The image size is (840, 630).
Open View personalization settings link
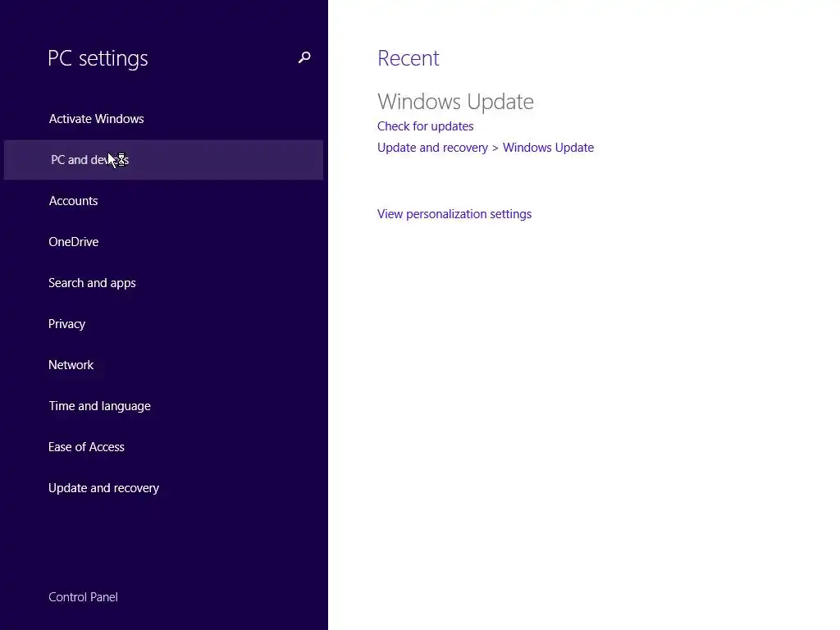pyautogui.click(x=454, y=214)
